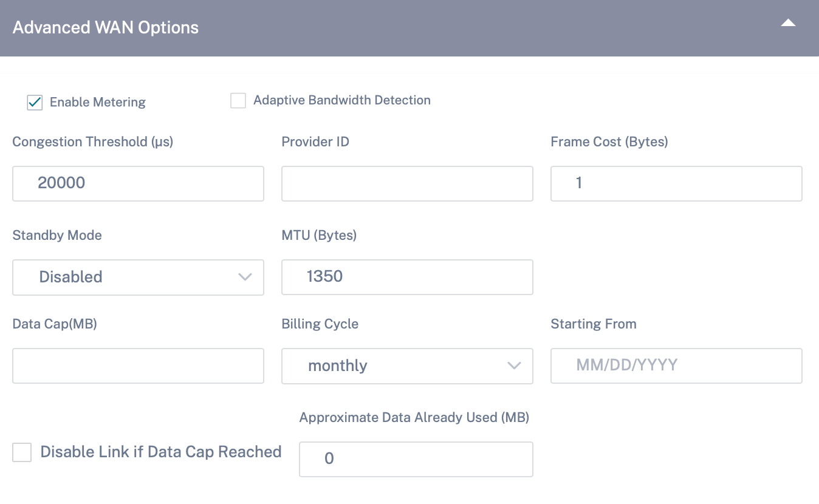Screen dimensions: 819x504
Task: Click the Starting From label text
Action: tap(594, 324)
